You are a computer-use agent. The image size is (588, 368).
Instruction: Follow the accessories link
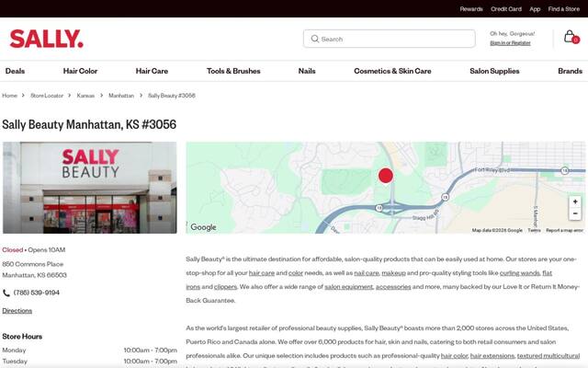click(x=393, y=287)
